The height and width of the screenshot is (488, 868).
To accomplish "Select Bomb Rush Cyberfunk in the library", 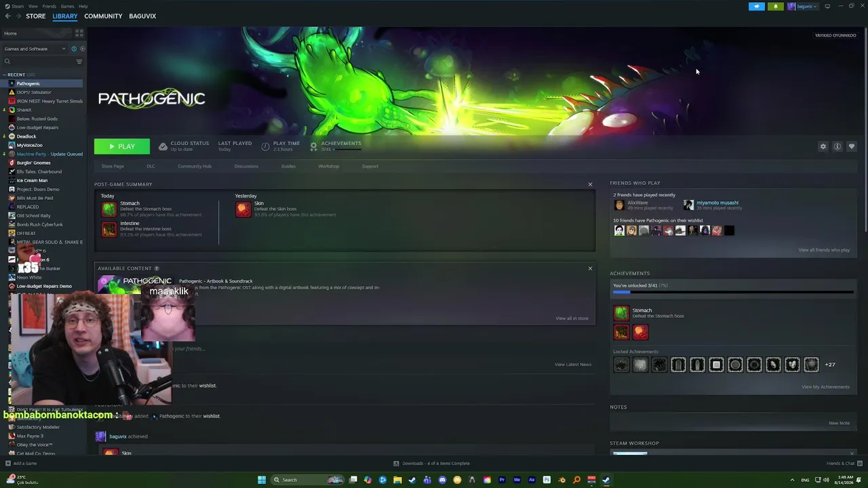I will pos(39,224).
